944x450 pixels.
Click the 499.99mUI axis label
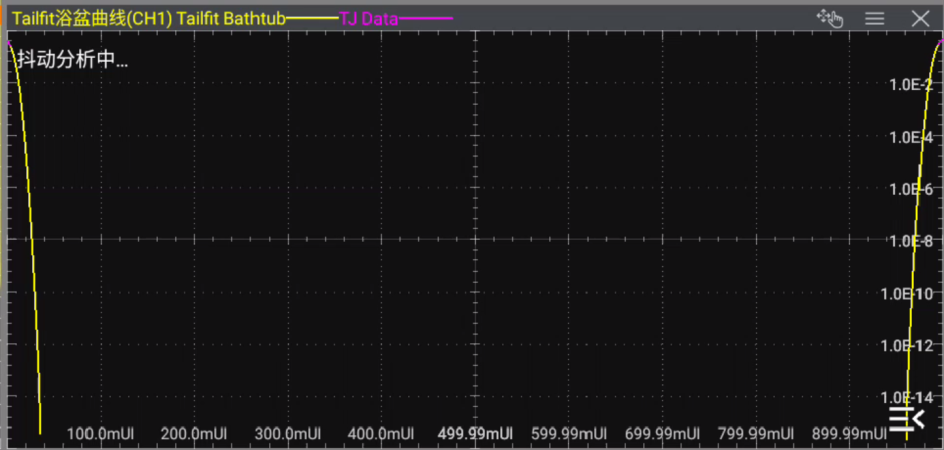click(476, 434)
